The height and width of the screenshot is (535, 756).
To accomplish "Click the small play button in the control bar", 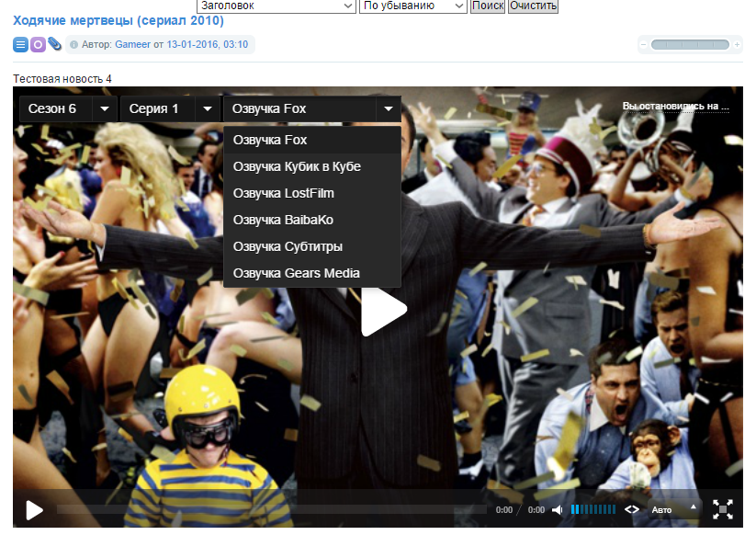I will tap(34, 510).
